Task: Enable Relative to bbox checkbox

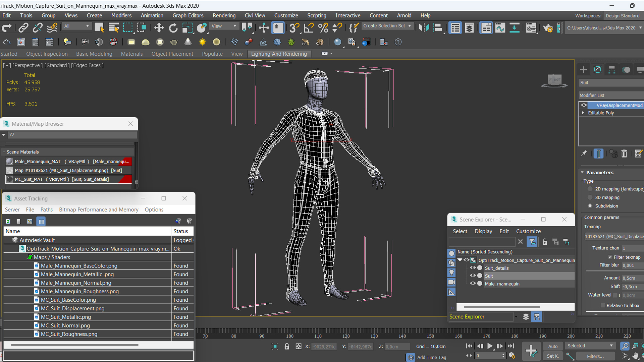Action: [603, 305]
